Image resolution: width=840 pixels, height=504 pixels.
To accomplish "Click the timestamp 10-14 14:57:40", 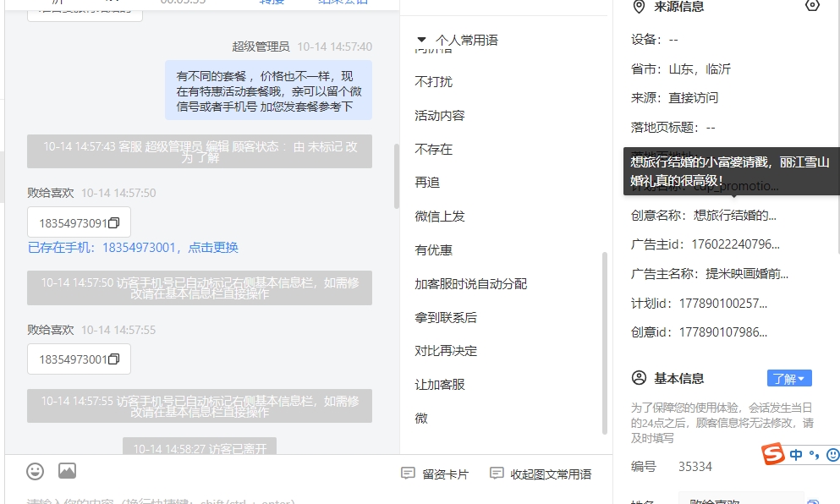I will (335, 47).
